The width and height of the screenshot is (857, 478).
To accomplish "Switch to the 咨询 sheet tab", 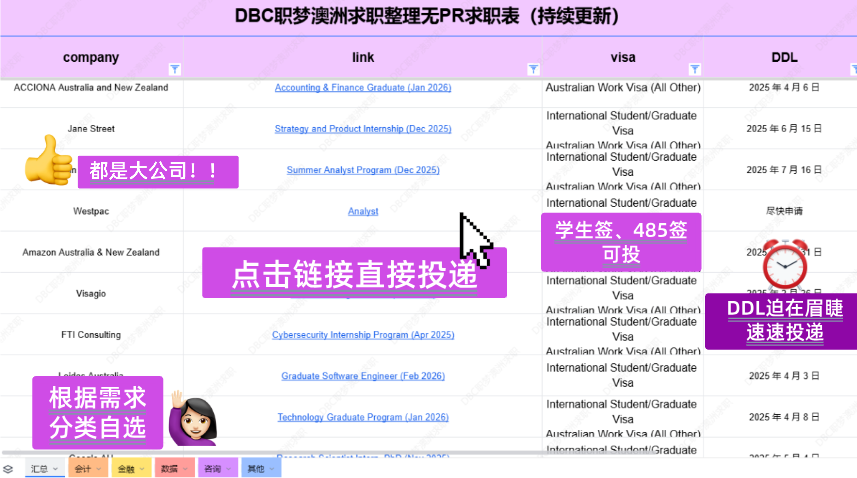I will [213, 469].
